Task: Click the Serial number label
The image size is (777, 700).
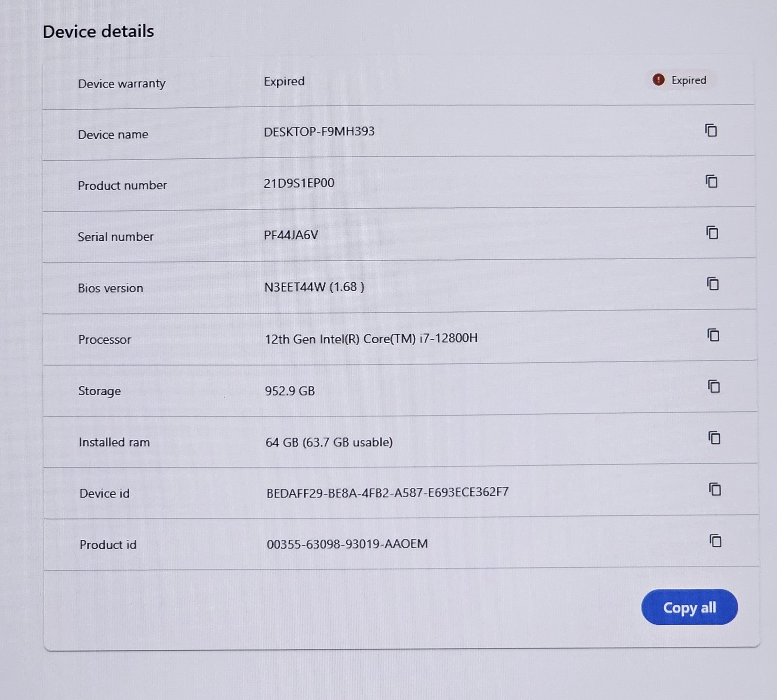Action: pos(116,236)
